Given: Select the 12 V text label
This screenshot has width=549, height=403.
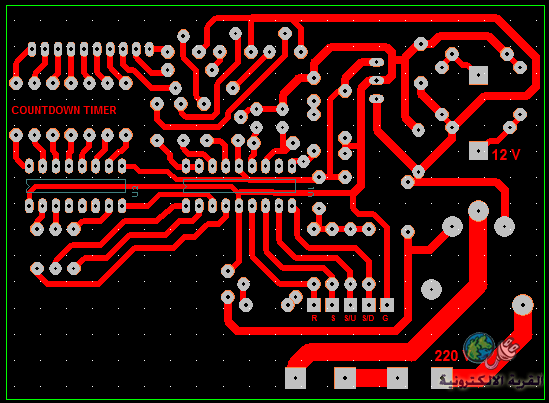Looking at the screenshot, I should pyautogui.click(x=506, y=154).
